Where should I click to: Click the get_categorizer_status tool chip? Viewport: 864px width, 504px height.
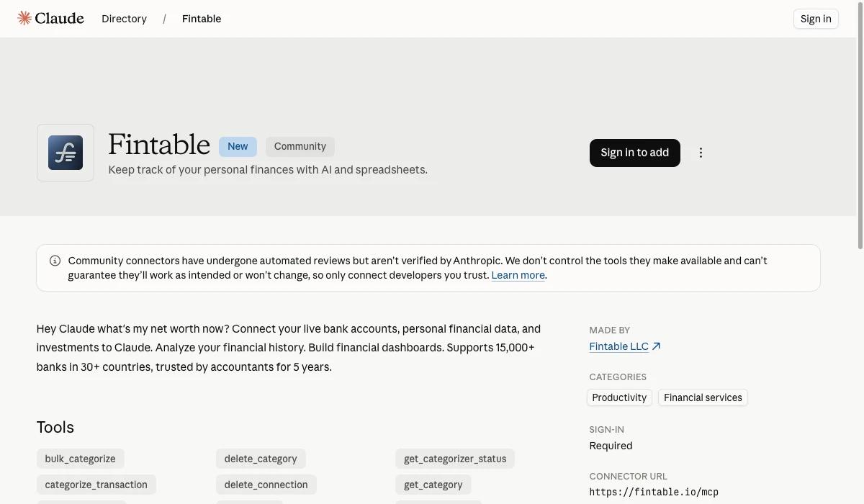pyautogui.click(x=455, y=459)
